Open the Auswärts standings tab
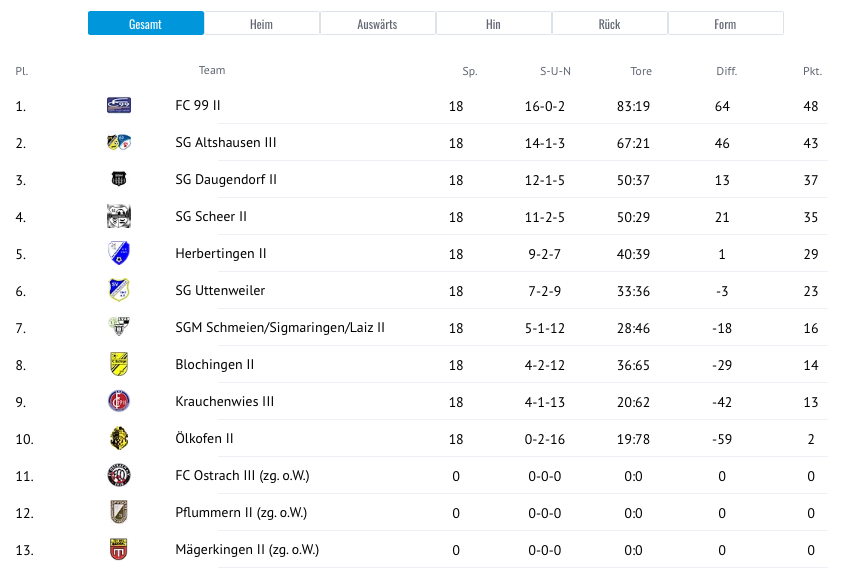This screenshot has width=849, height=583. [377, 22]
